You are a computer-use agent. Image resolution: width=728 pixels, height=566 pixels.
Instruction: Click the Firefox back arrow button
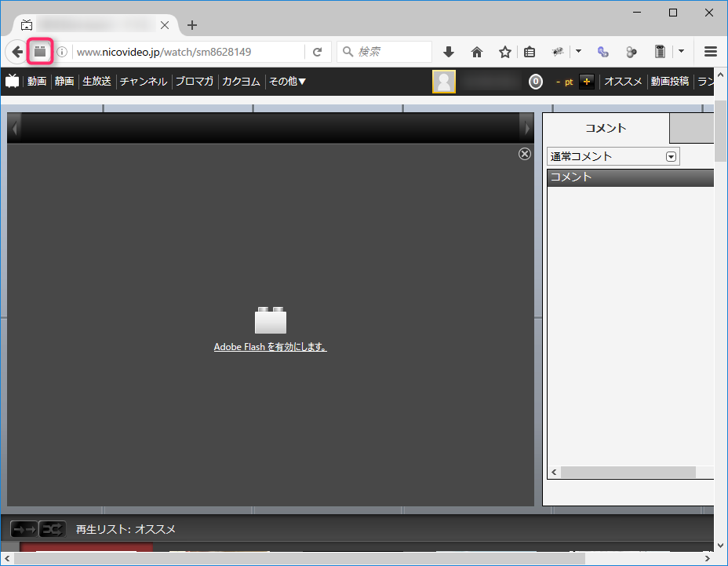(x=16, y=52)
